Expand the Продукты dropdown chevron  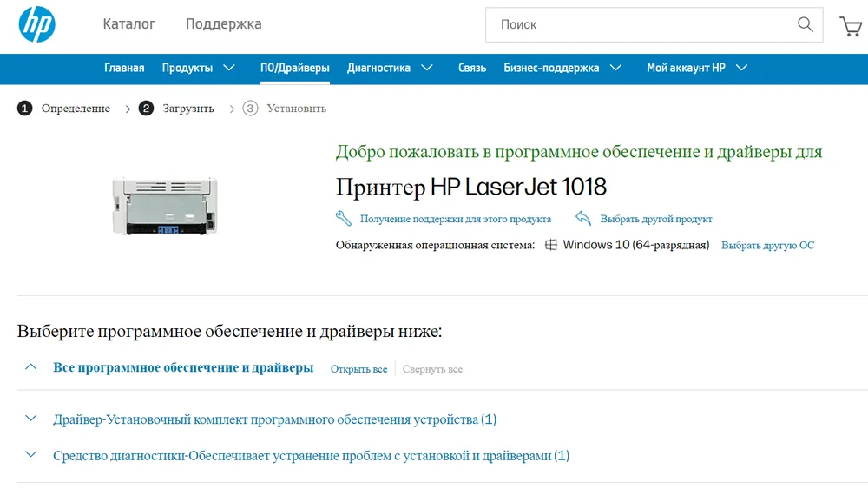tap(228, 68)
